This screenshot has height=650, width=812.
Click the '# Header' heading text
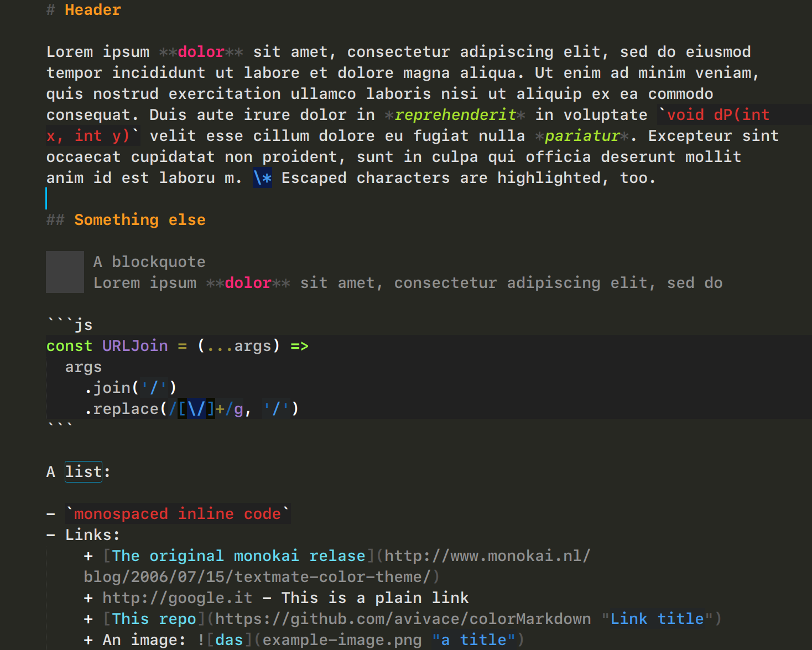pos(84,10)
